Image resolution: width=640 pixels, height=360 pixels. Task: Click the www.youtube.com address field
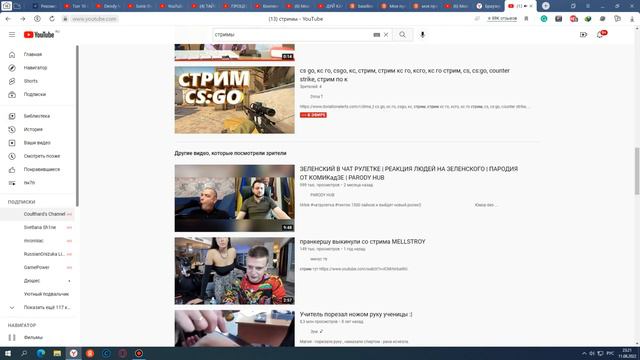point(94,19)
